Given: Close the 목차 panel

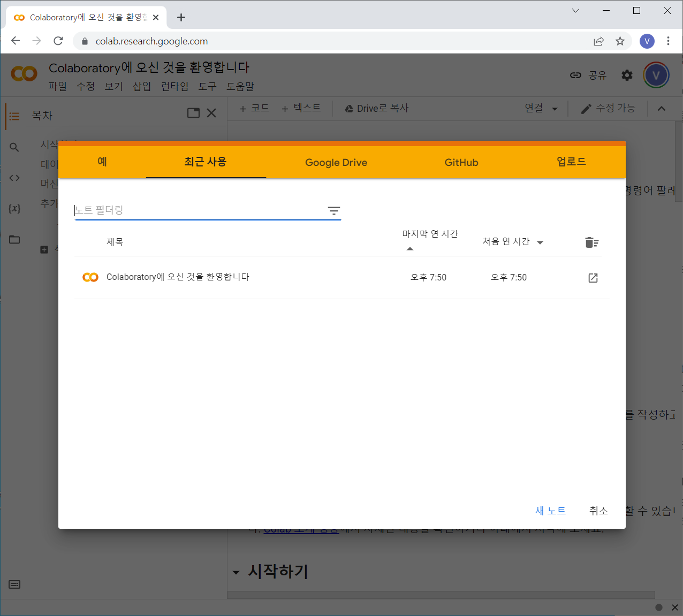Looking at the screenshot, I should [x=211, y=113].
